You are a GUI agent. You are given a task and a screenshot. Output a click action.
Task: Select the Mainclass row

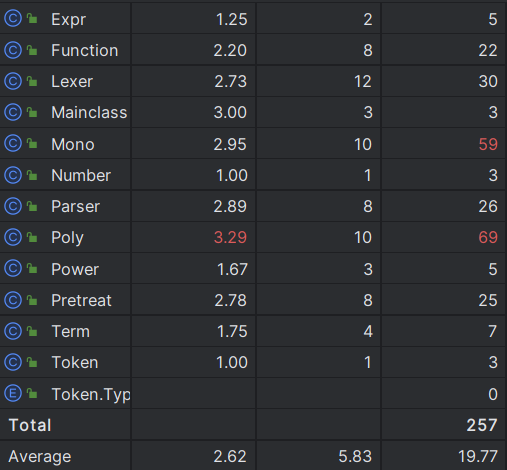point(253,112)
